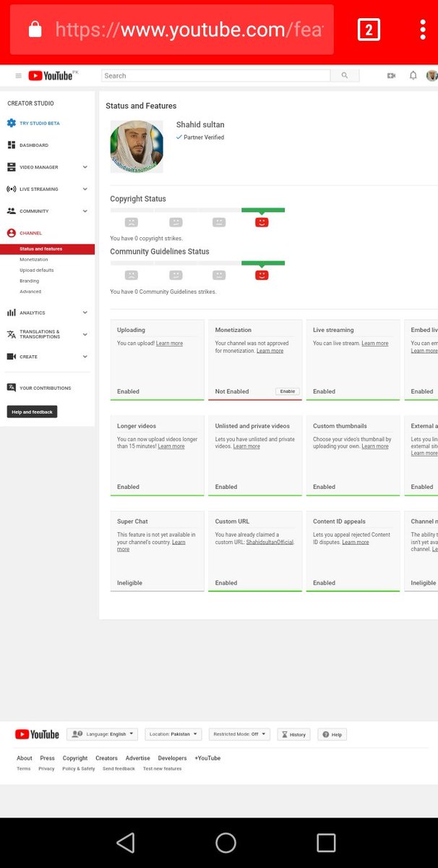Click the Channel person icon
This screenshot has height=868, width=438.
(x=12, y=233)
